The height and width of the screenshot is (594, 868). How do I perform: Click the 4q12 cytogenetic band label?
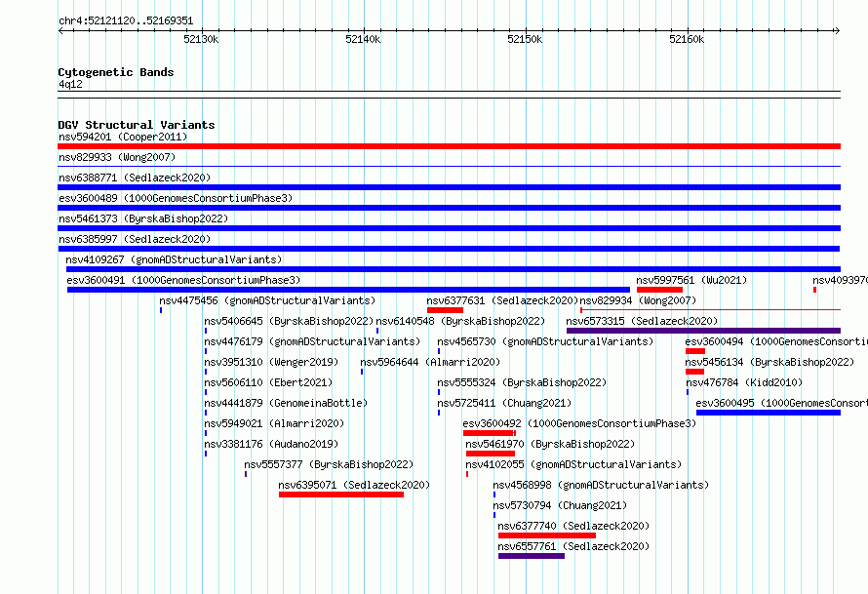point(70,84)
